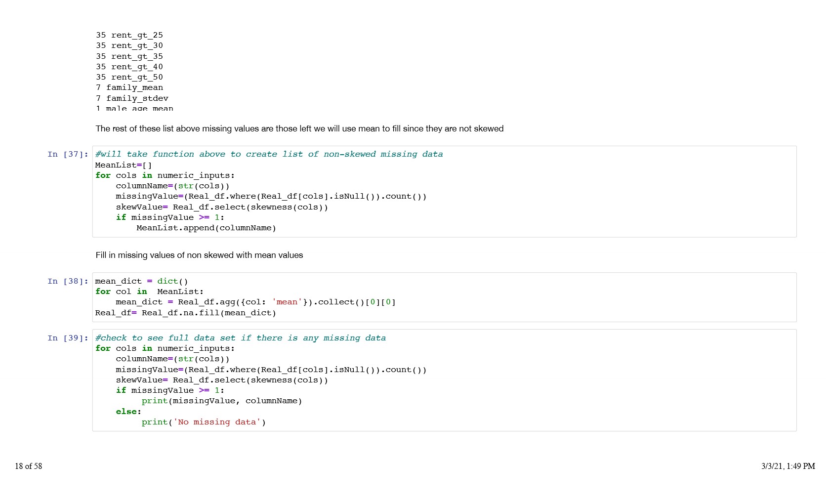Click the 'mean_dict = dict()' line

141,281
